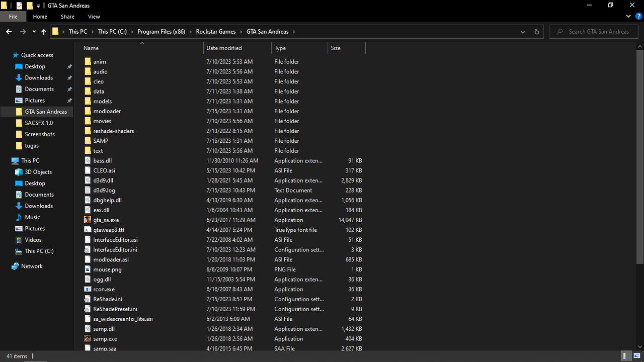Viewport: 644px width, 362px height.
Task: Click the Forward navigation arrow
Action: (23, 32)
